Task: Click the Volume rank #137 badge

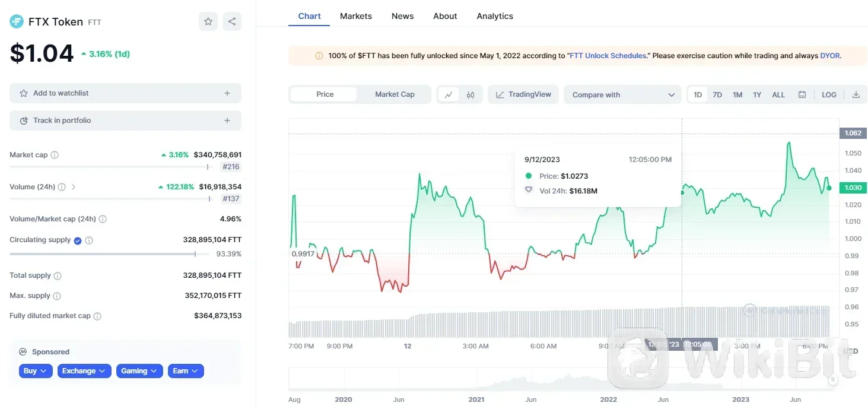Action: point(231,199)
